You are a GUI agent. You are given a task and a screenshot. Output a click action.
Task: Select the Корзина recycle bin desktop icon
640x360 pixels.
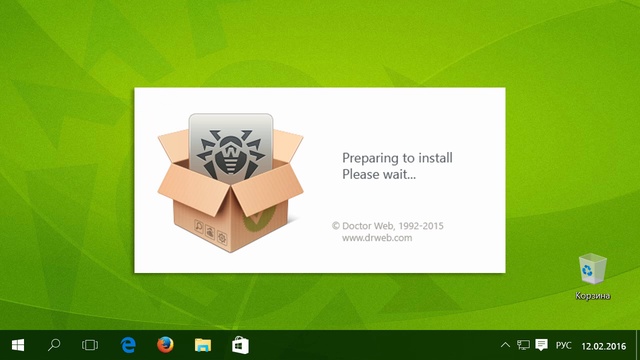[593, 277]
